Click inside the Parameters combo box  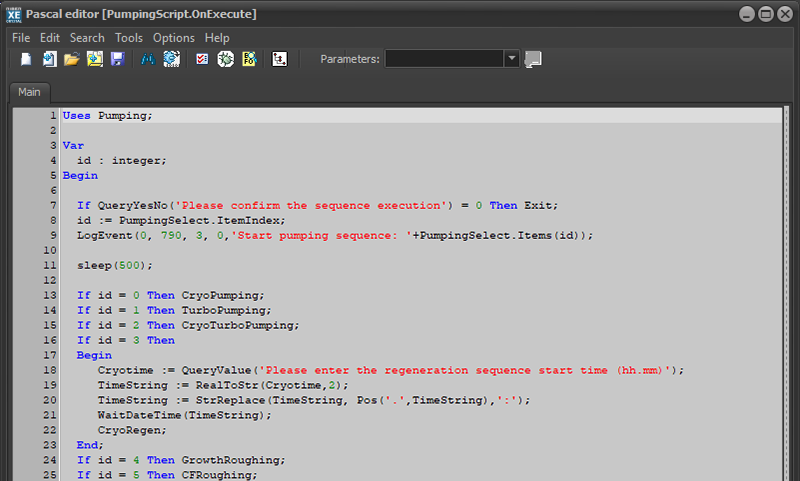click(444, 59)
